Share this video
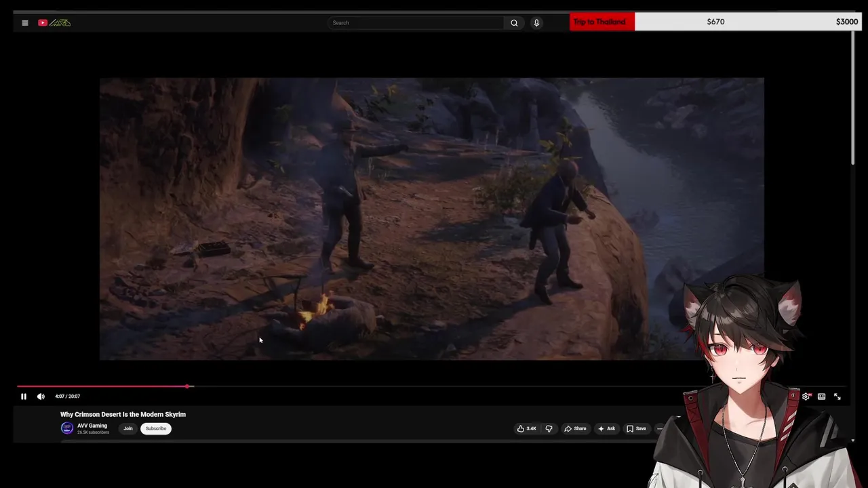Image resolution: width=868 pixels, height=488 pixels. pyautogui.click(x=575, y=428)
